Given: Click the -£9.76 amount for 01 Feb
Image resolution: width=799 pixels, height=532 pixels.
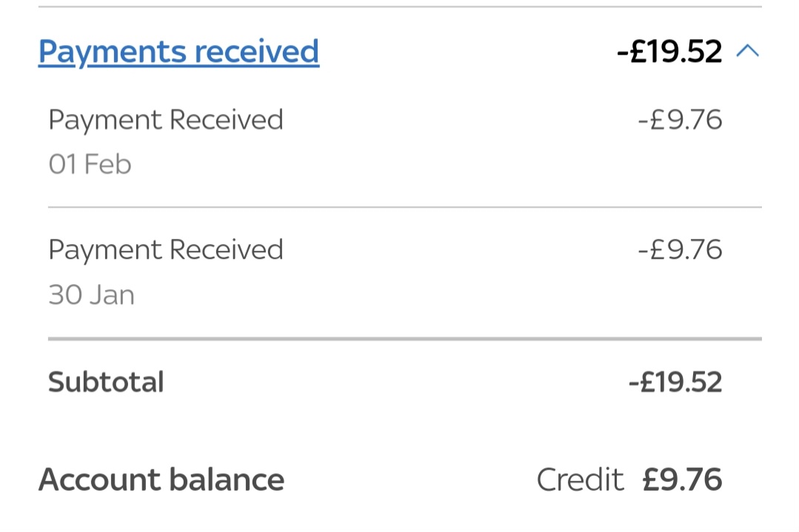Looking at the screenshot, I should point(680,120).
